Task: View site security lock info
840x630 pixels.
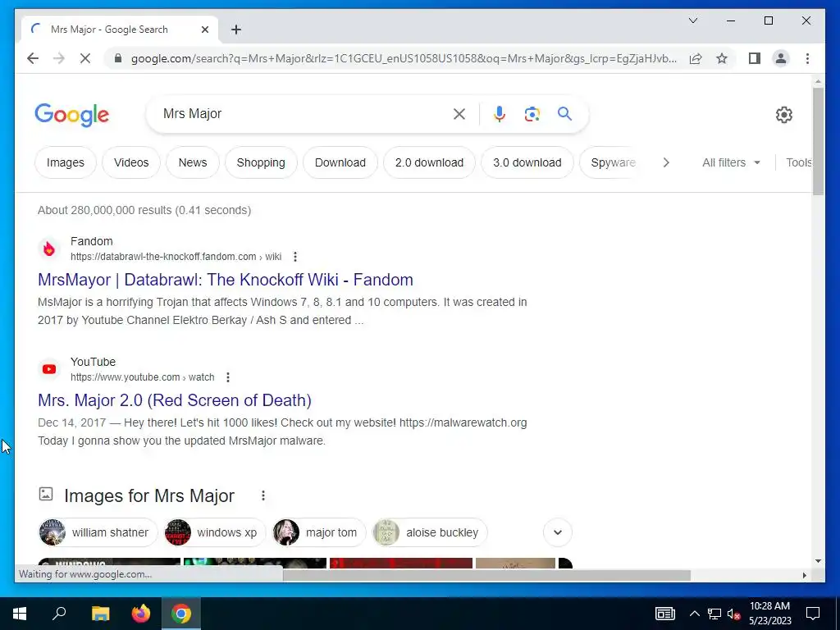Action: coord(118,58)
